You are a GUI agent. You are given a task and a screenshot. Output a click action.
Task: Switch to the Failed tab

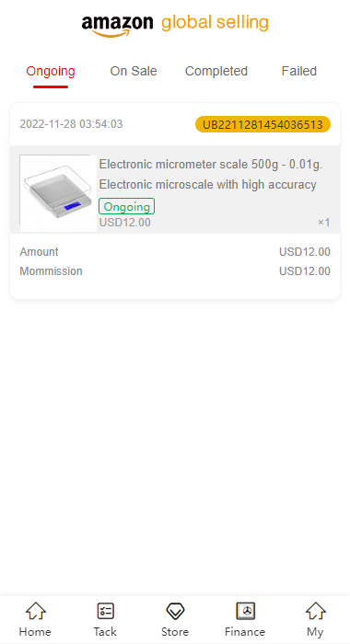(x=299, y=71)
